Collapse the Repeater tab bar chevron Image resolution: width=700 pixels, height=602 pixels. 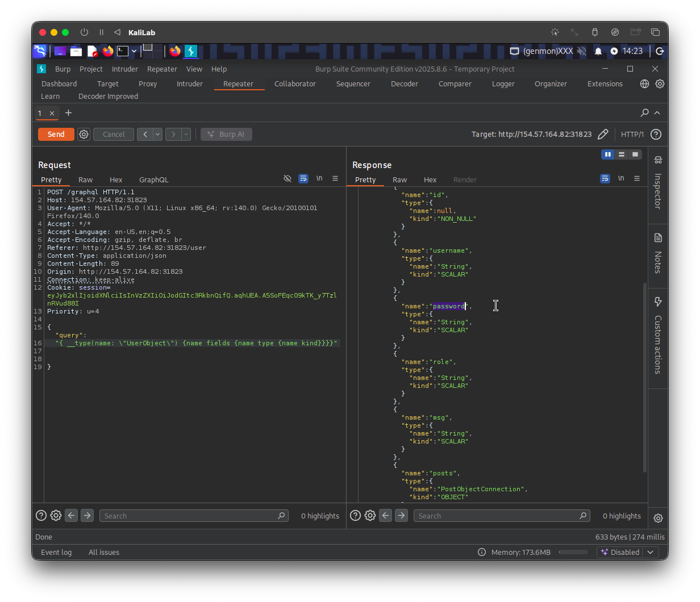[x=657, y=113]
